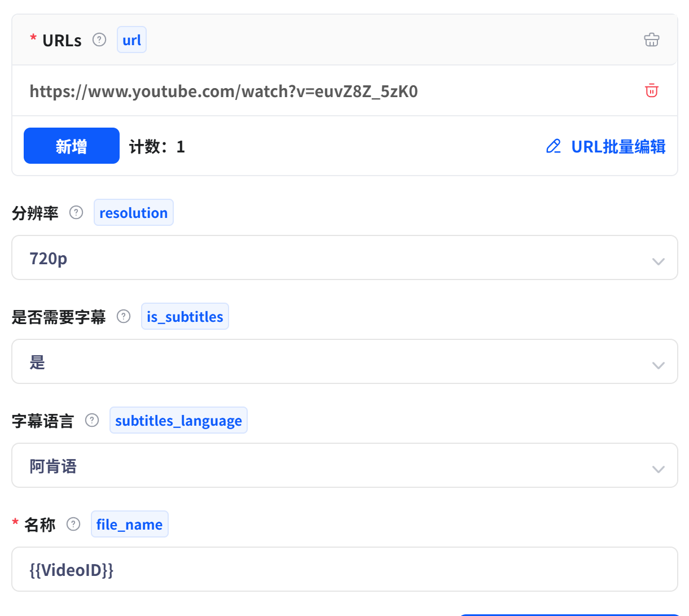
Task: Click the 计数：1 text
Action: coord(157,147)
